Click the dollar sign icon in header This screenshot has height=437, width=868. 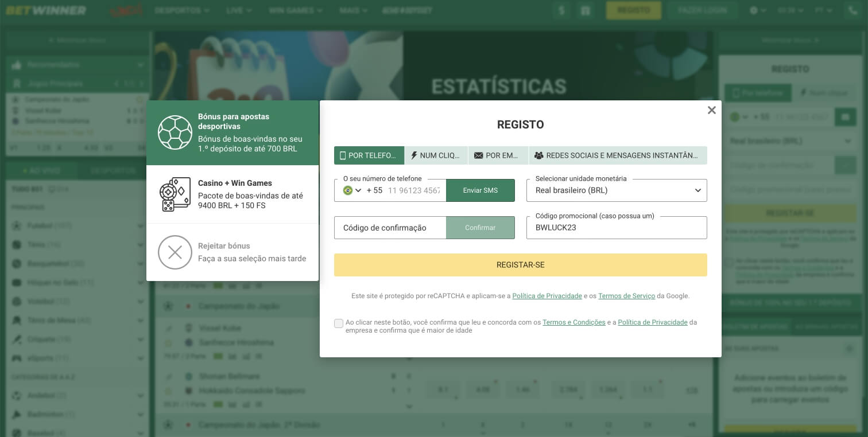coord(561,10)
